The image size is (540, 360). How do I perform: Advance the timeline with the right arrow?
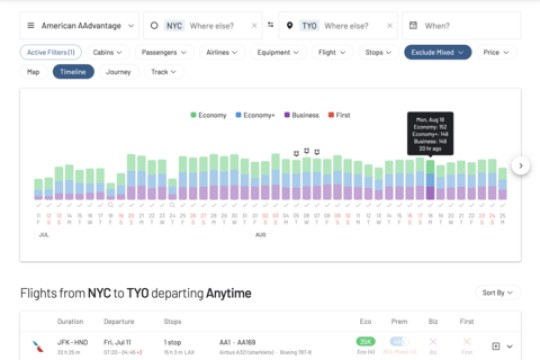click(x=521, y=166)
